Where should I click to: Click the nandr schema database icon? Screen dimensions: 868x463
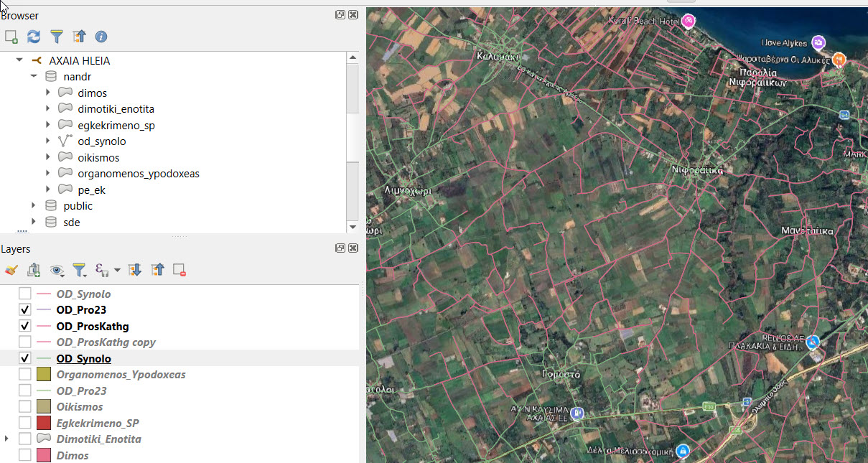[x=51, y=77]
